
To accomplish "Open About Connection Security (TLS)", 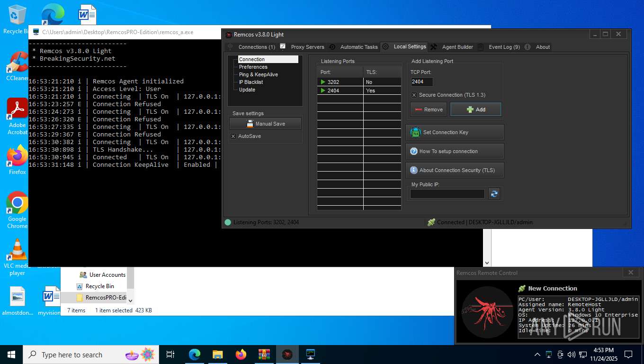I will (x=455, y=170).
